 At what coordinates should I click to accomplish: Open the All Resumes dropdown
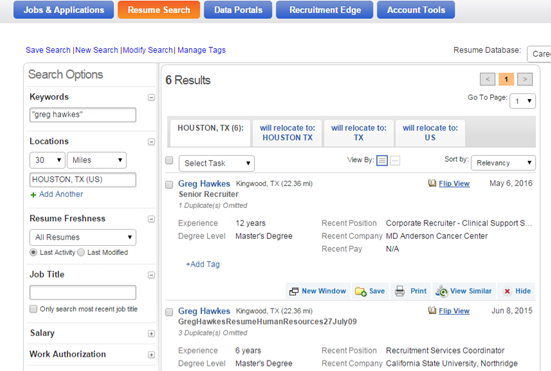click(83, 237)
